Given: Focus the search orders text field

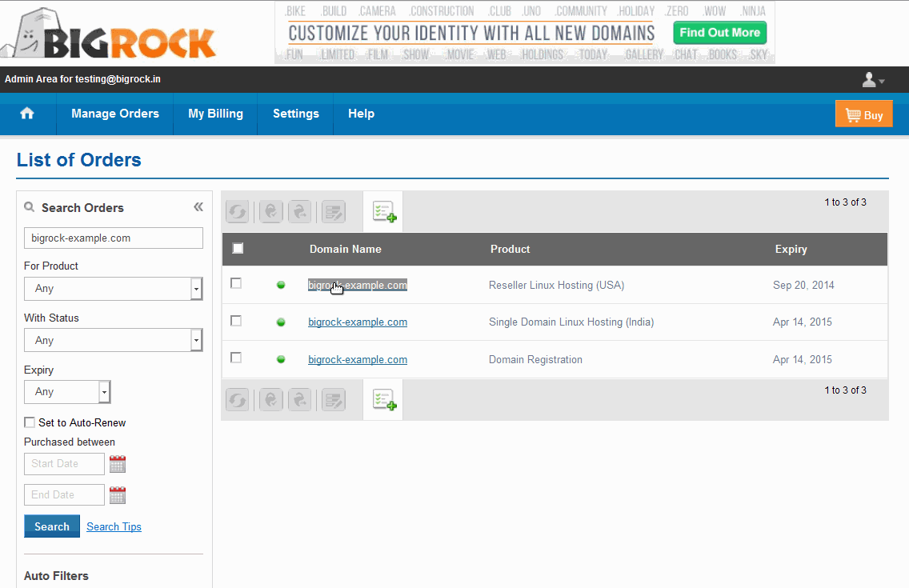Looking at the screenshot, I should click(114, 238).
